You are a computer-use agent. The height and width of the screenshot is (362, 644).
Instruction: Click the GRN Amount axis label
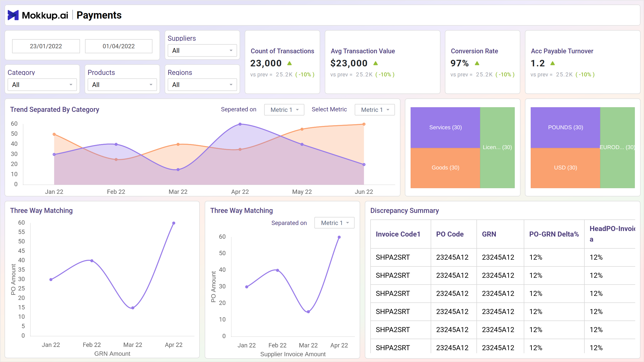[112, 354]
